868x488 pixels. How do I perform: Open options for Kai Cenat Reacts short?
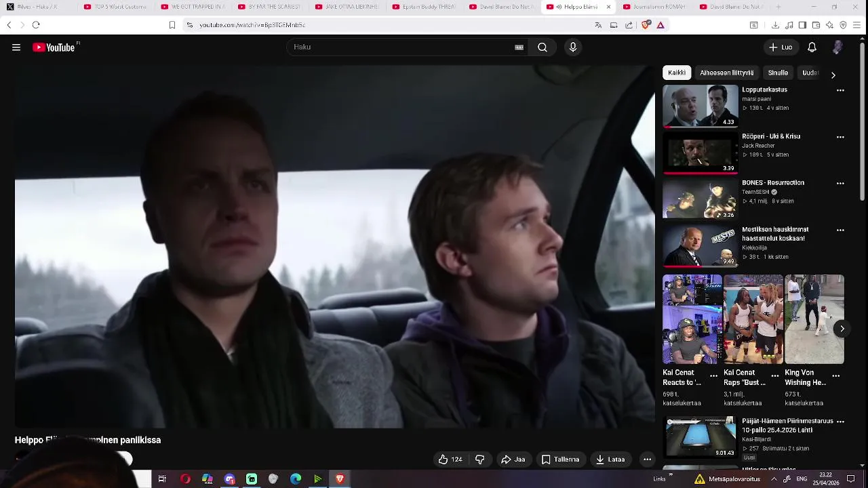coord(713,375)
